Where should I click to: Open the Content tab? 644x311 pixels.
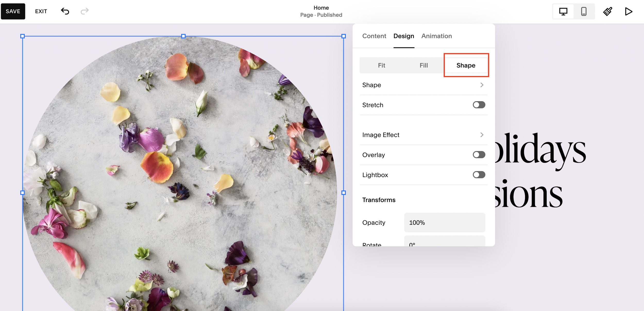coord(374,36)
